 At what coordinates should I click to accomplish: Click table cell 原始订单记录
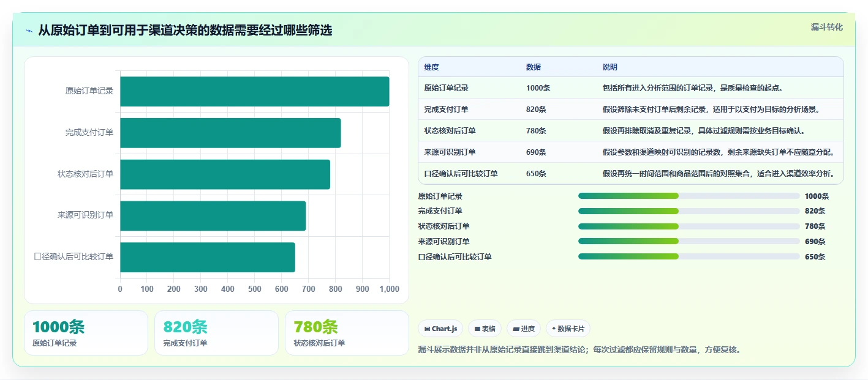446,88
